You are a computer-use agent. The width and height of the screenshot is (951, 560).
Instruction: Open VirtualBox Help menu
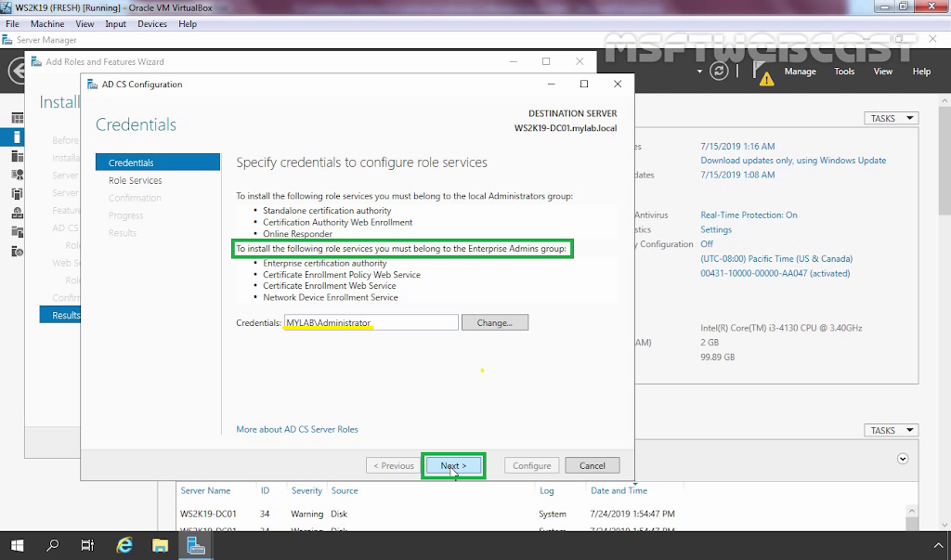pos(188,23)
